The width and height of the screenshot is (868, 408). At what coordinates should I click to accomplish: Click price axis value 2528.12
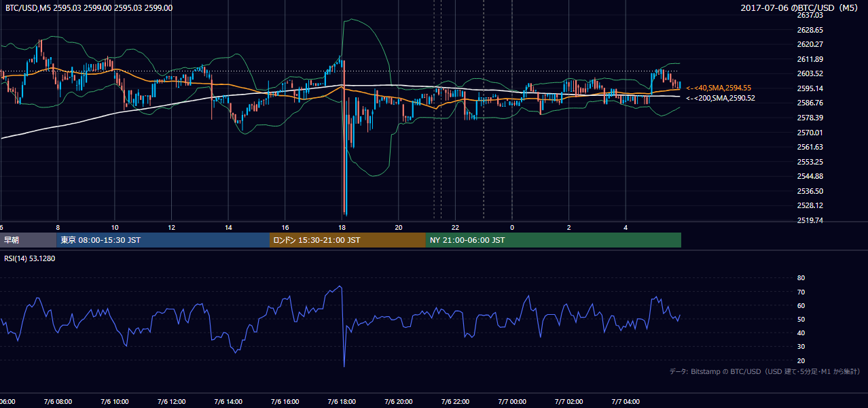[810, 205]
